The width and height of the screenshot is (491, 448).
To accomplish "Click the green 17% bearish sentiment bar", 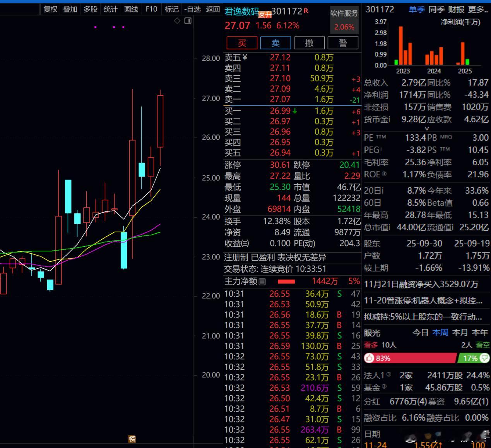I will coord(474,358).
